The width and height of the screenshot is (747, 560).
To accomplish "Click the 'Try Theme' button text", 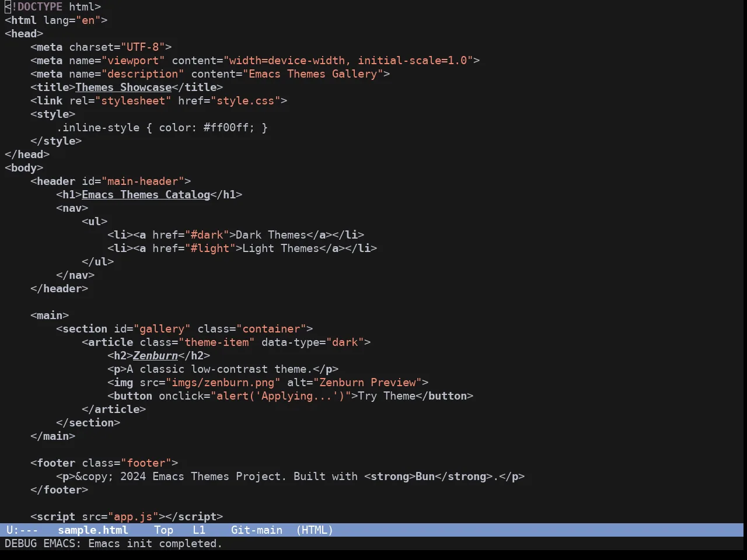I will pos(386,396).
